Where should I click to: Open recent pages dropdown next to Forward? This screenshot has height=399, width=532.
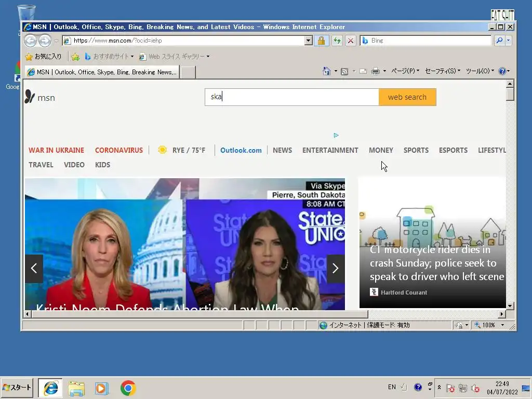(x=56, y=41)
